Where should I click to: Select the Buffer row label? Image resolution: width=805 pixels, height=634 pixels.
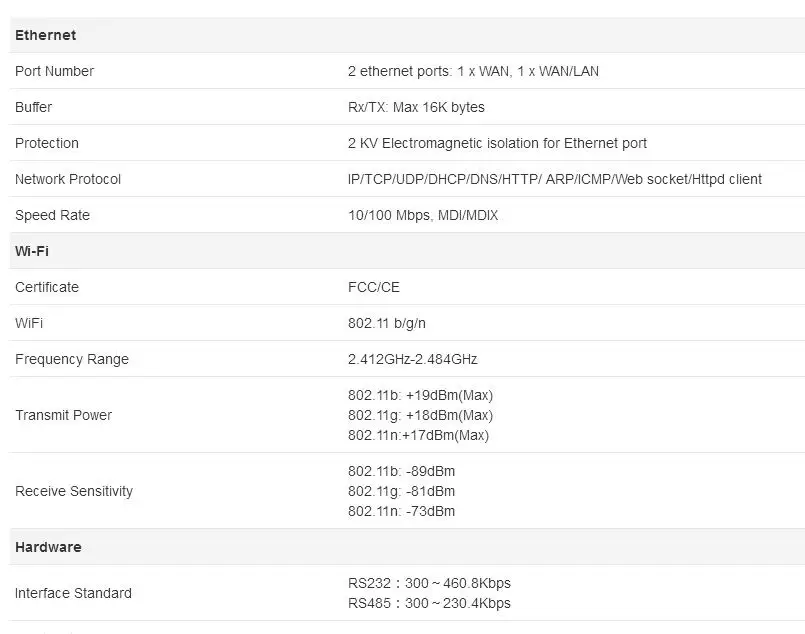(33, 107)
